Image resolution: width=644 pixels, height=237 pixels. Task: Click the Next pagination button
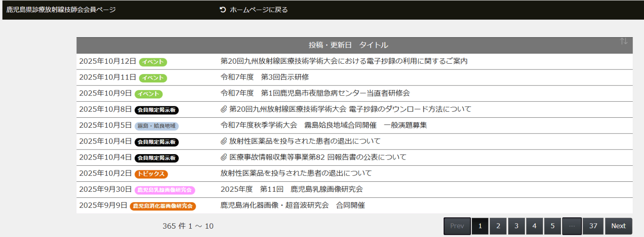pos(618,226)
